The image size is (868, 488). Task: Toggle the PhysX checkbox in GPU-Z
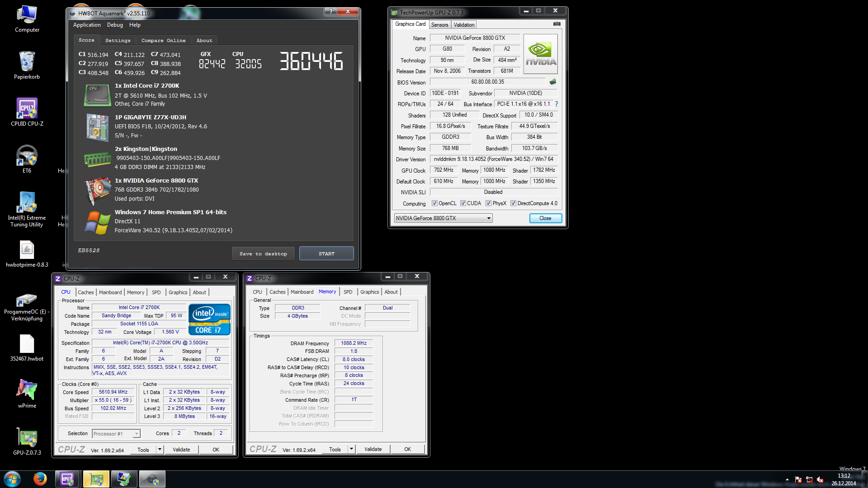click(x=488, y=203)
